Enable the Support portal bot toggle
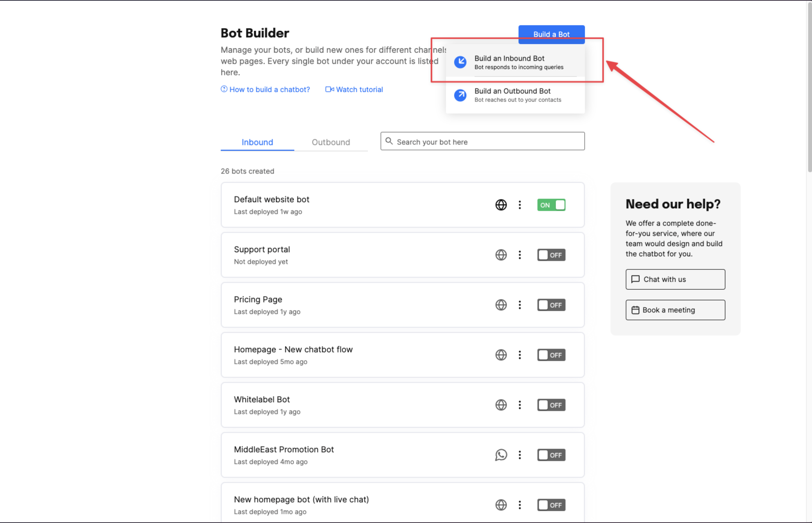The width and height of the screenshot is (812, 523). [551, 255]
